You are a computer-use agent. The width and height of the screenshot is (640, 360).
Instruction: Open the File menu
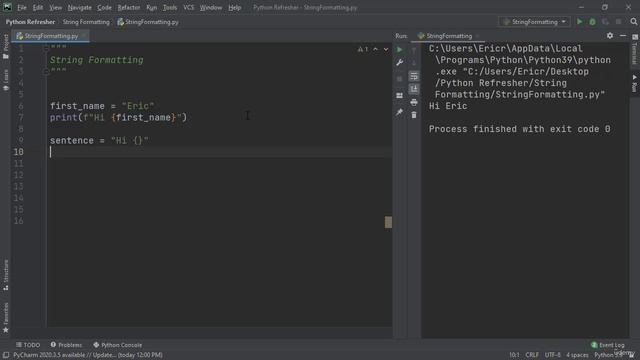22,7
